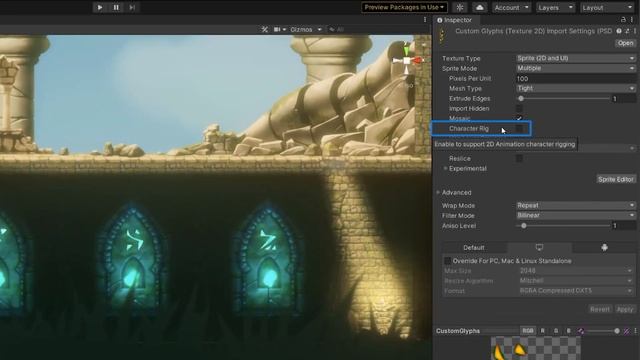Screen dimensions: 640x360
Task: Open the Layers dropdown
Action: [556, 7]
